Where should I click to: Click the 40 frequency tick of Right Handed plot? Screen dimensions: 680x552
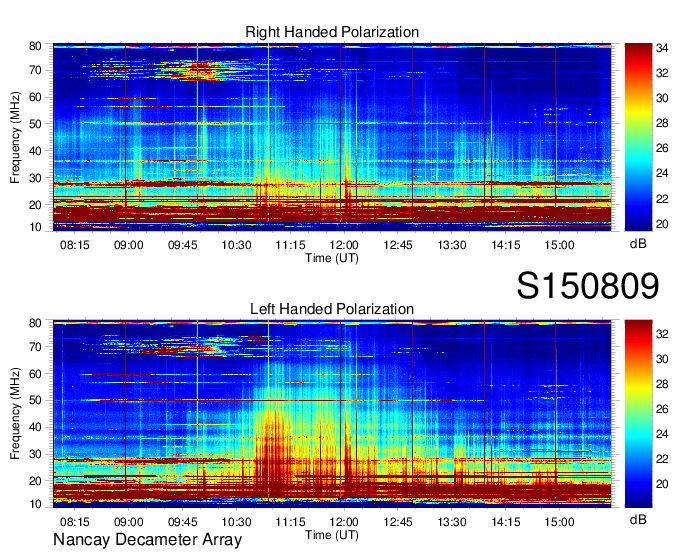coord(35,151)
